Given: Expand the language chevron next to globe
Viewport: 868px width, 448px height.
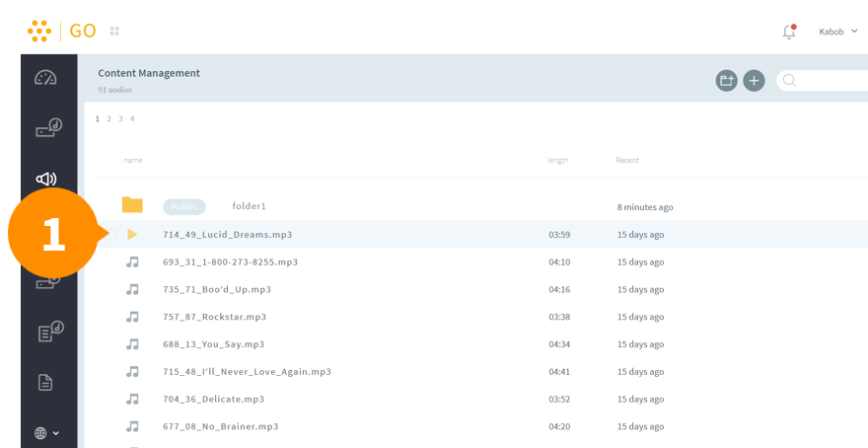Looking at the screenshot, I should point(56,433).
